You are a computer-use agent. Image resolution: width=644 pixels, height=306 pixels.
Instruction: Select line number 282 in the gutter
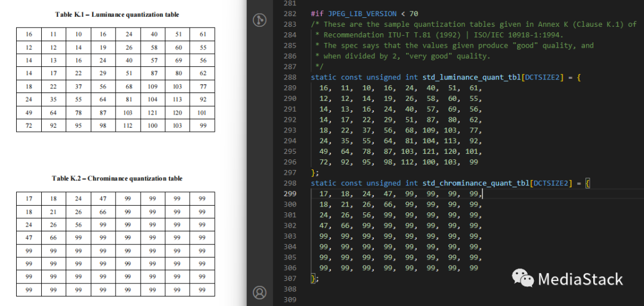click(290, 13)
